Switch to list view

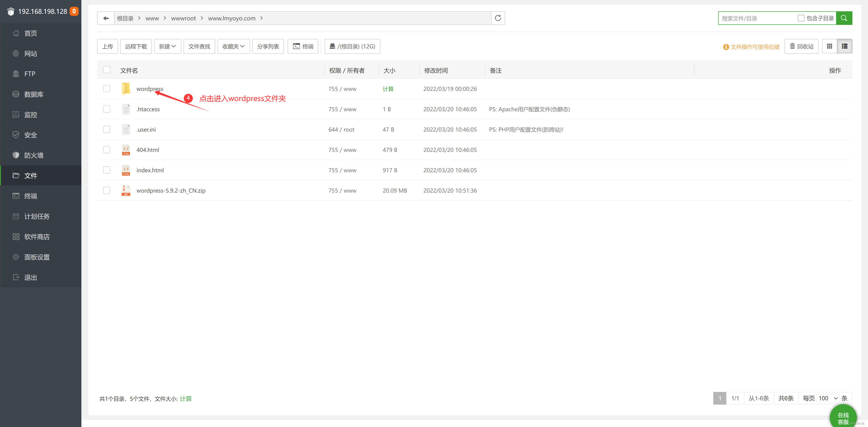844,46
